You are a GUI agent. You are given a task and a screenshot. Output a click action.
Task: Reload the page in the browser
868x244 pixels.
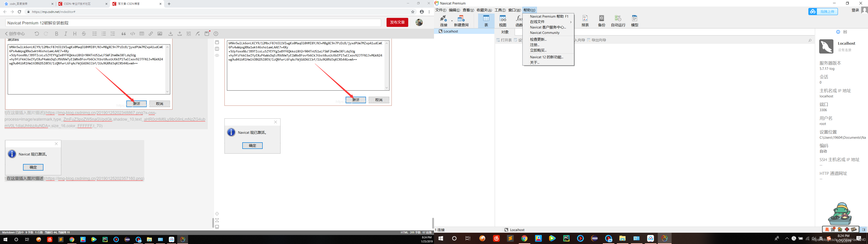(x=19, y=12)
